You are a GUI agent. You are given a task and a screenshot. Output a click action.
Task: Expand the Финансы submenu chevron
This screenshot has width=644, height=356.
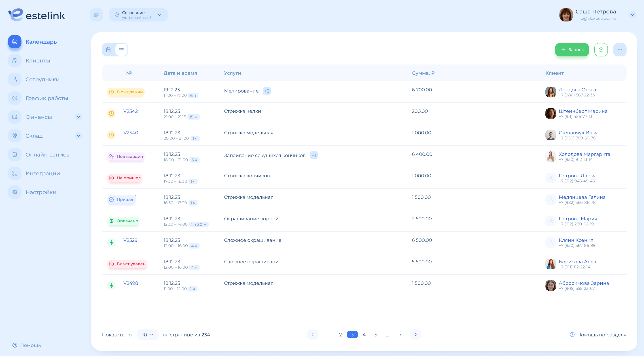(78, 117)
